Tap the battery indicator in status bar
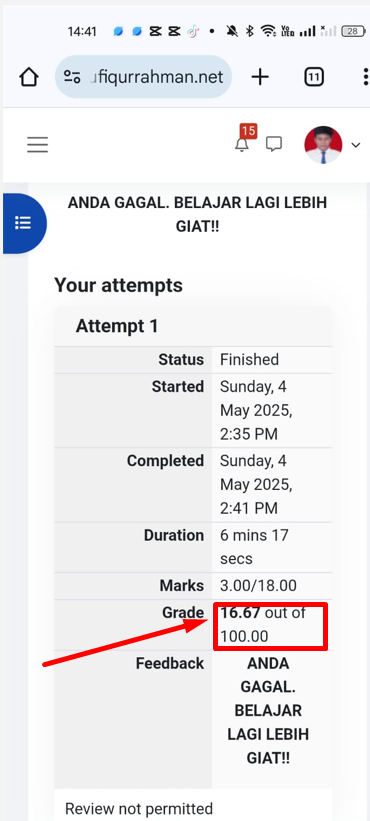Viewport: 370px width, 821px height. 353,31
